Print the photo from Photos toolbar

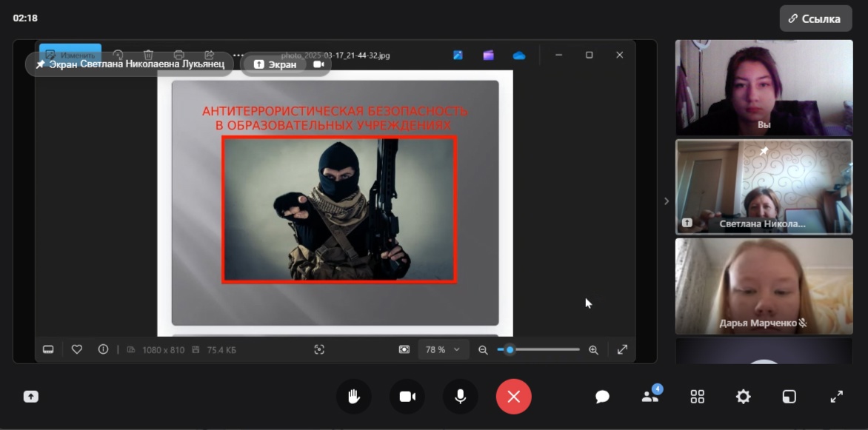(178, 55)
